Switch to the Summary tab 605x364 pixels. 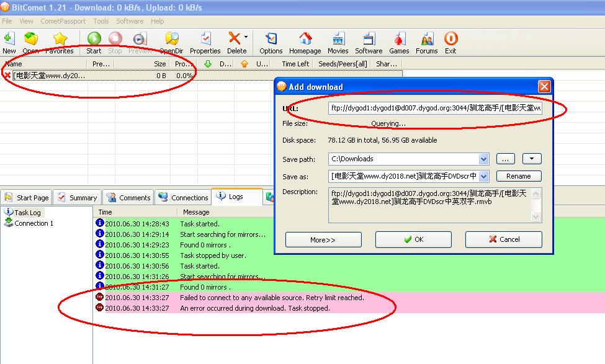pos(78,198)
